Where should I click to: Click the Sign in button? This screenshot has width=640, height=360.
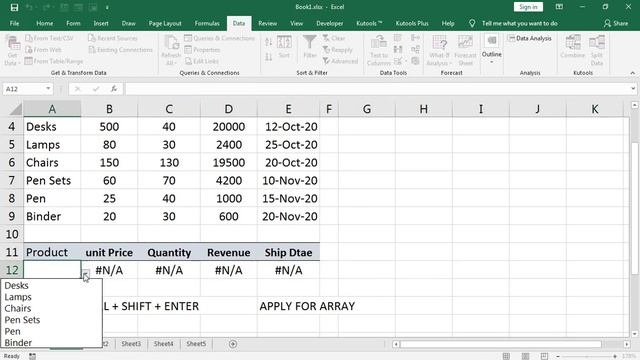tap(528, 7)
